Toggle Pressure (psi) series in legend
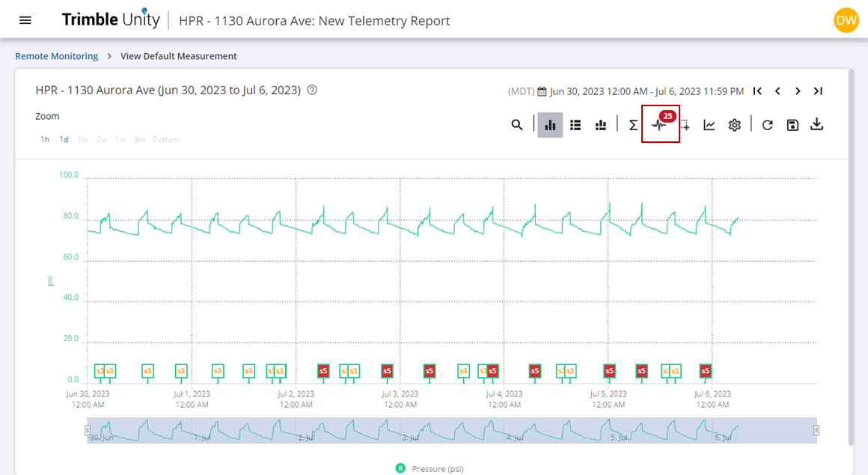The height and width of the screenshot is (475, 868). pos(430,469)
